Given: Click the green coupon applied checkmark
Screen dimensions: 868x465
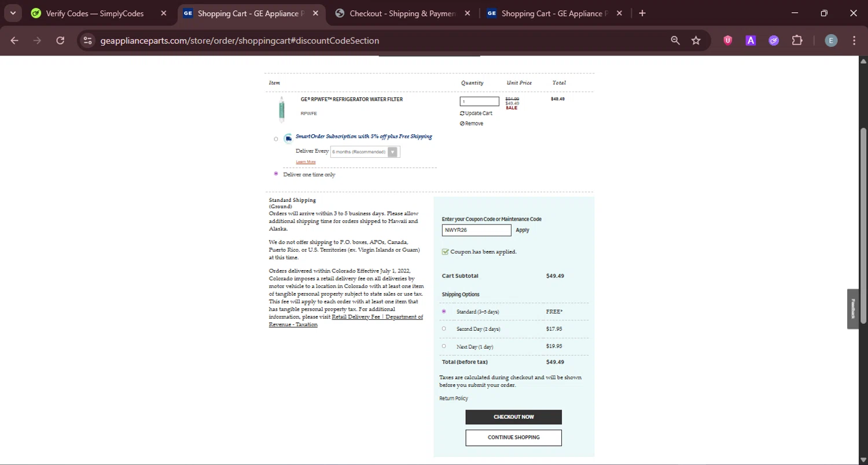Looking at the screenshot, I should tap(445, 252).
